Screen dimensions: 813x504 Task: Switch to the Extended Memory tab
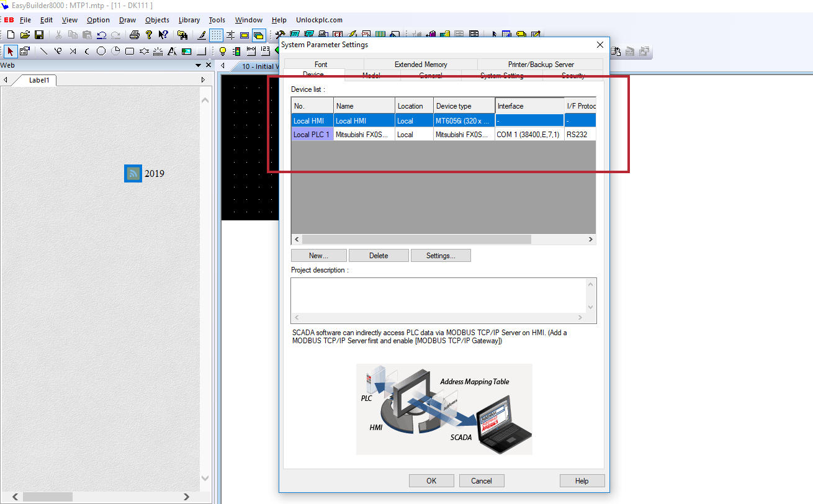coord(420,65)
